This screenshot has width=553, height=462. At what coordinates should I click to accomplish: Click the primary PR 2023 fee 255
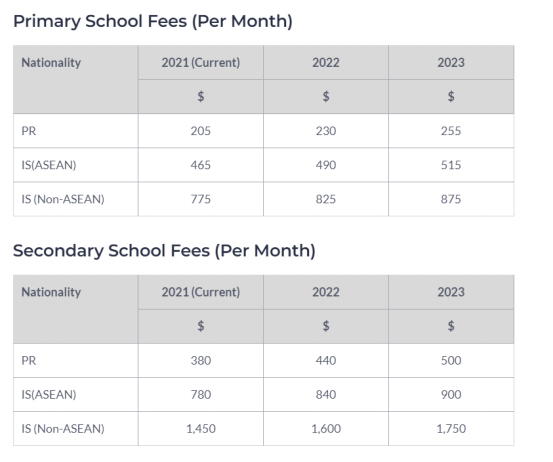coord(451,131)
